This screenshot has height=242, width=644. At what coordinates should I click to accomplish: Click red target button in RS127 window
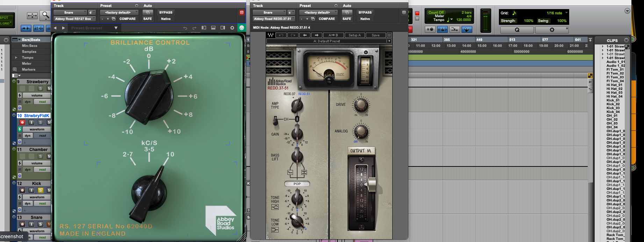point(242,12)
